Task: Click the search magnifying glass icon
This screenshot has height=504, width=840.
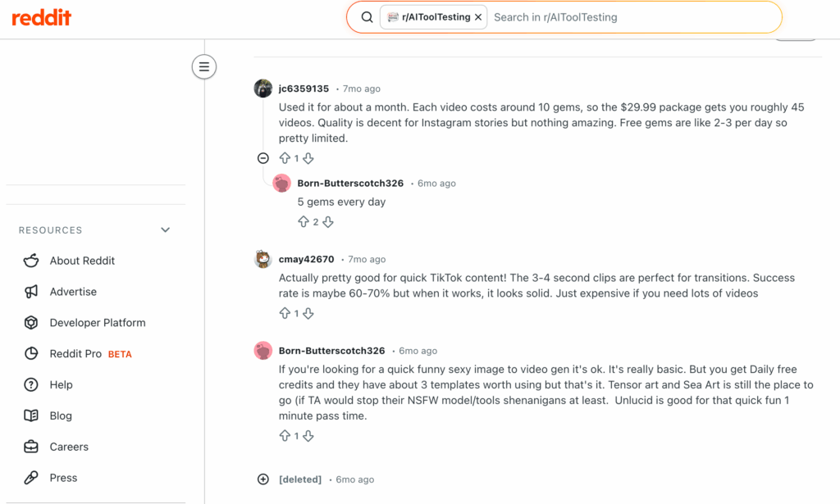Action: (366, 16)
